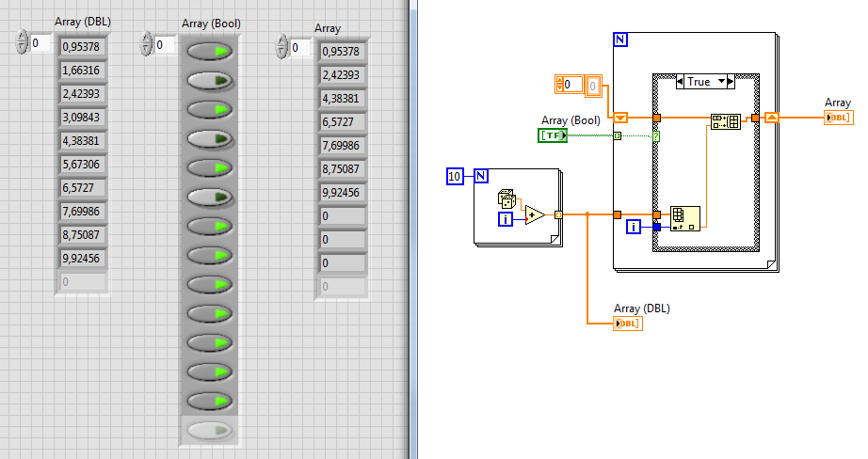The image size is (868, 459).
Task: Select the N terminal of the large For Loop
Action: [620, 40]
